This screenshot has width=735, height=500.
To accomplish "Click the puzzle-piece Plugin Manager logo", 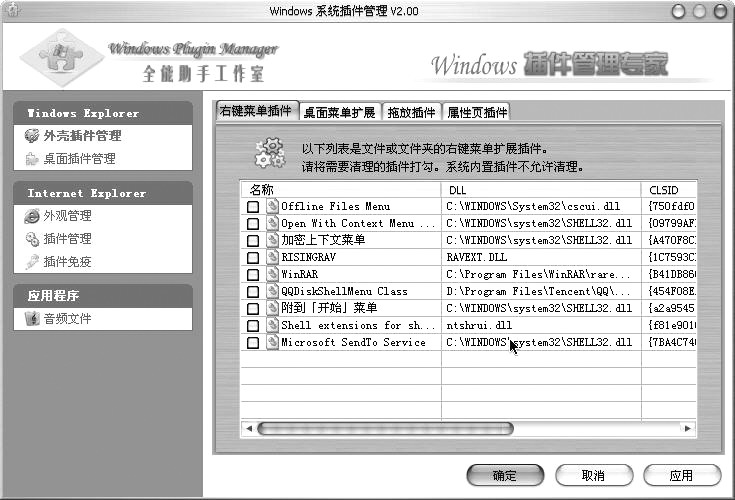I will 62,57.
